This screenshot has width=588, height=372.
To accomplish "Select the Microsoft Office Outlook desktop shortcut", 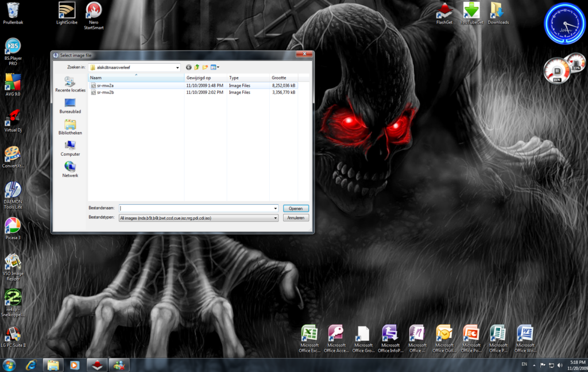I will 444,339.
